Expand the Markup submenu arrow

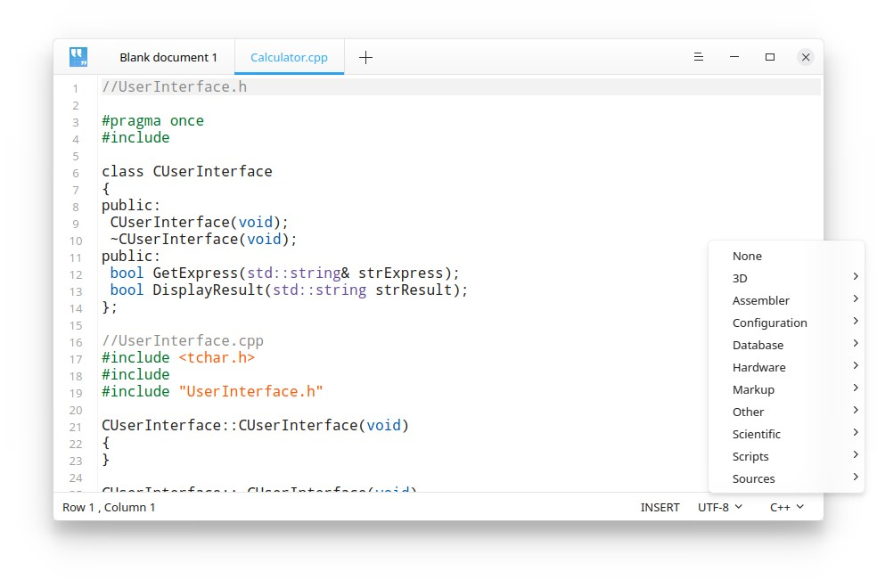coord(855,388)
